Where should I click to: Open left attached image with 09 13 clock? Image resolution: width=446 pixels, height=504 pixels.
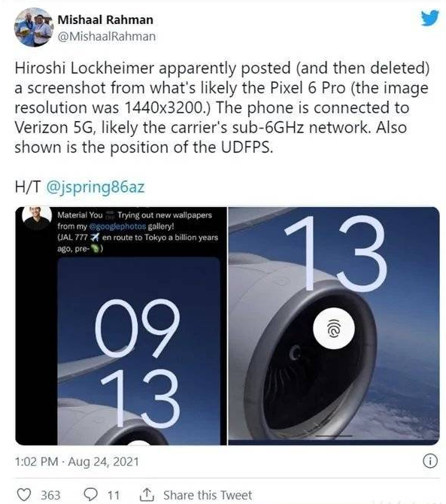[121, 326]
